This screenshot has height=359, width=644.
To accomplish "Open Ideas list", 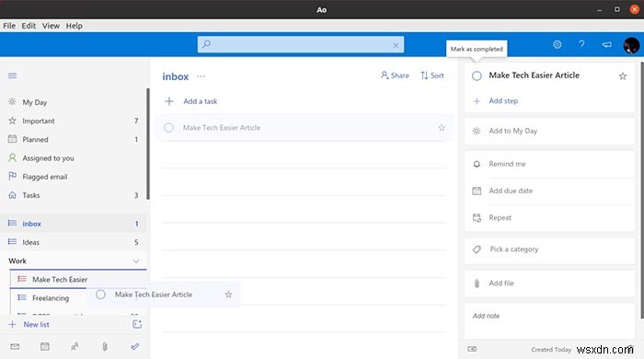I will [74, 242].
